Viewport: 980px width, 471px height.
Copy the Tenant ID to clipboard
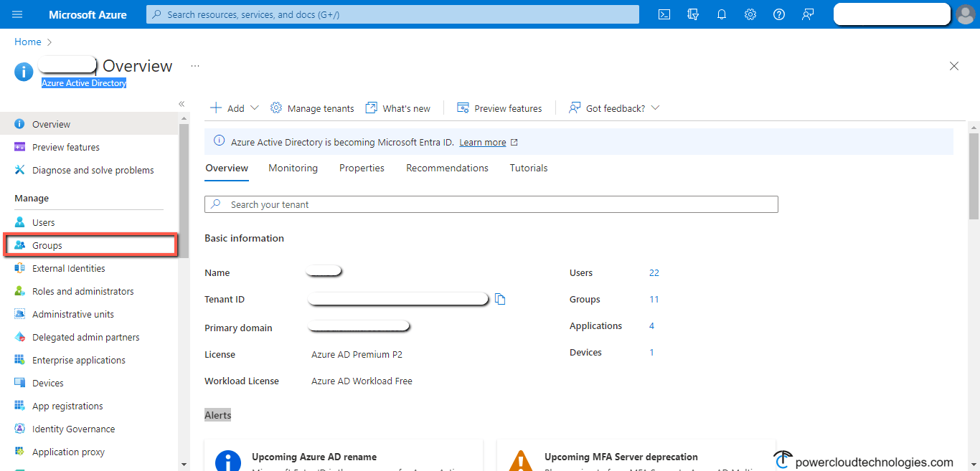coord(500,299)
